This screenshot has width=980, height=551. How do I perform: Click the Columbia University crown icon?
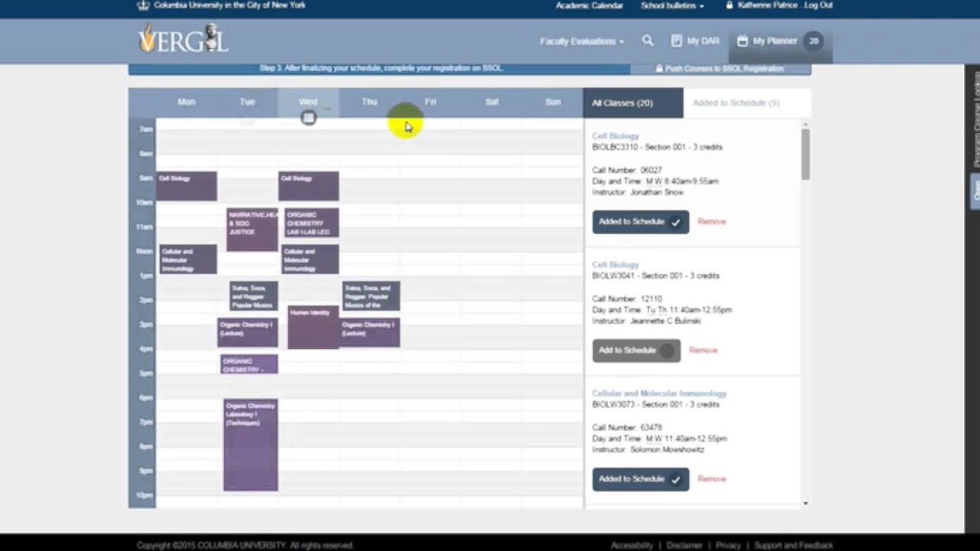tap(143, 5)
